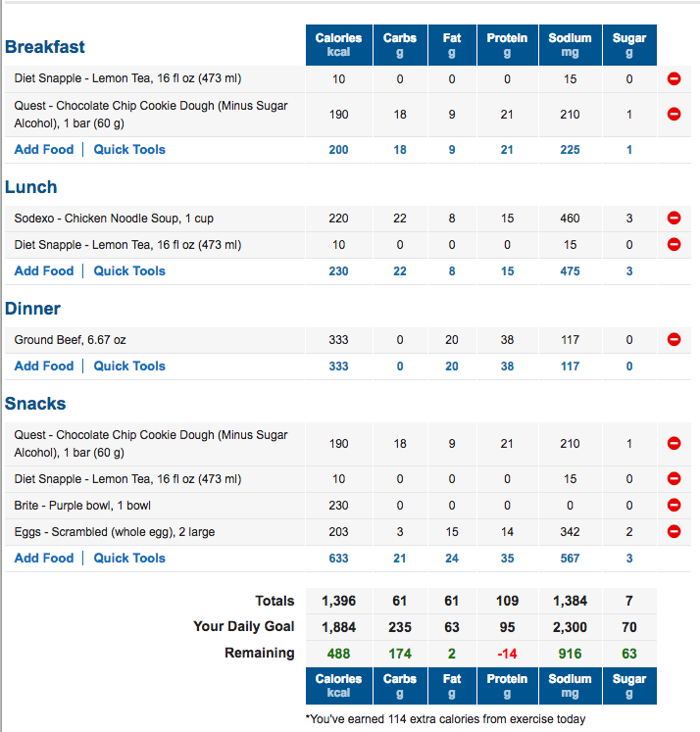Open Quick Tools under Breakfast
The image size is (700, 732).
tap(129, 149)
